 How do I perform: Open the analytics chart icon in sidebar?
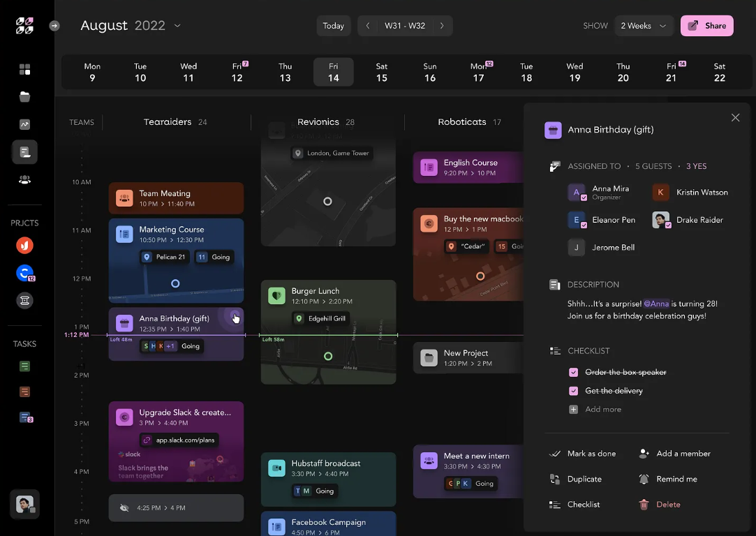click(24, 124)
